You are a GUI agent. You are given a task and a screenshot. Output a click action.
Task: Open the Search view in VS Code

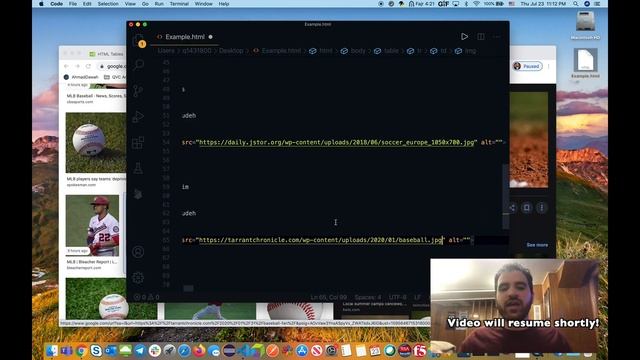[x=139, y=64]
